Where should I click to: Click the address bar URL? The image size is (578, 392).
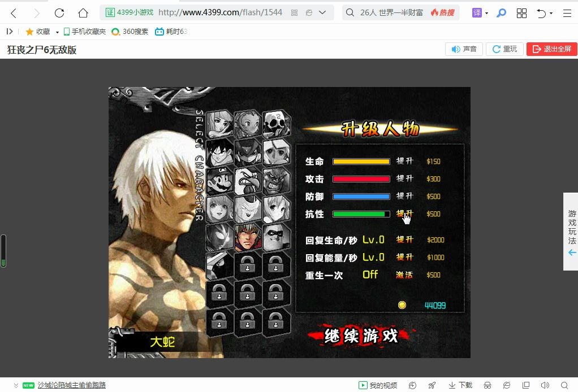(220, 12)
